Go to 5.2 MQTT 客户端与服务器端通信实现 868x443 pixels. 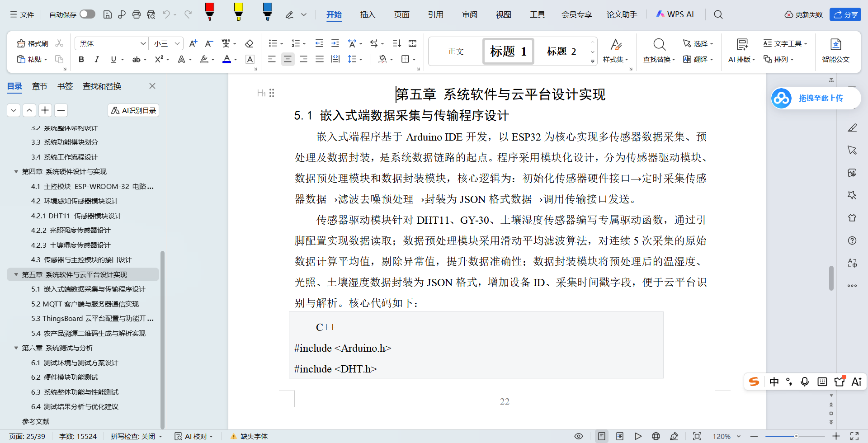85,304
